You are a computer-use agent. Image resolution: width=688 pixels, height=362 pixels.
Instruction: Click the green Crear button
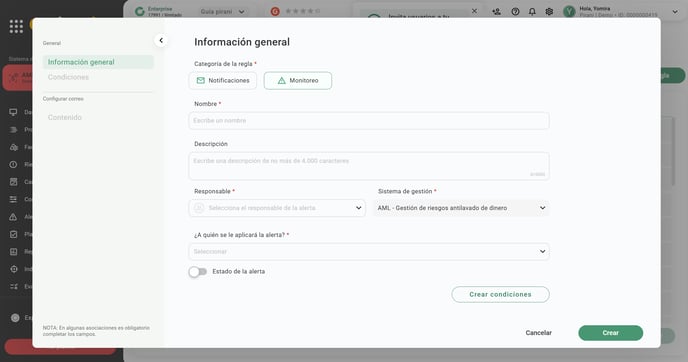pyautogui.click(x=610, y=333)
